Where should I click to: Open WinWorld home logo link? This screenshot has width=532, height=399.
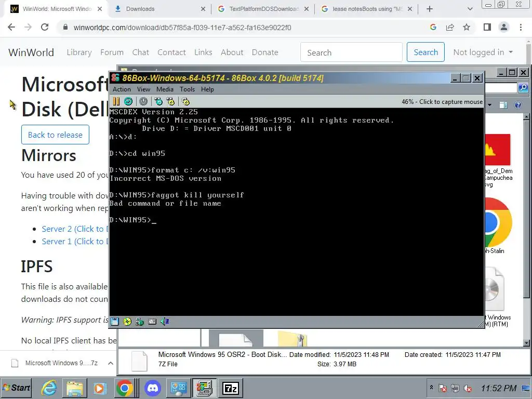[x=31, y=52]
